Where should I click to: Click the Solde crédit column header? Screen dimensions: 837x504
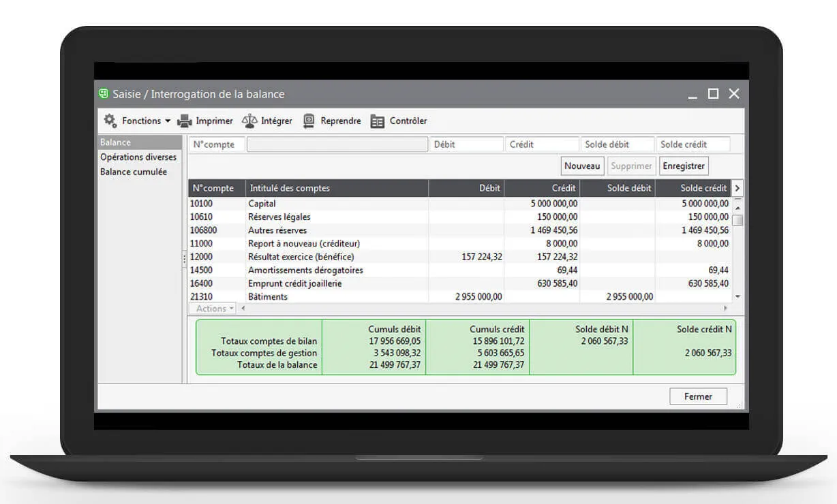pos(693,188)
